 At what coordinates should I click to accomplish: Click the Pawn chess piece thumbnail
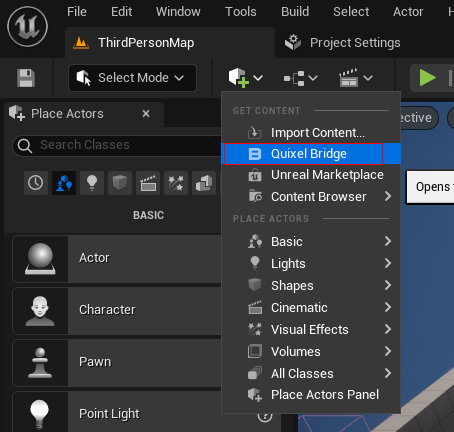(40, 363)
